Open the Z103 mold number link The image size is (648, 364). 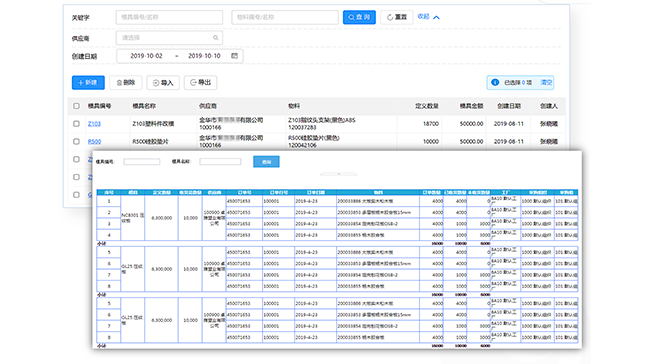click(x=94, y=124)
